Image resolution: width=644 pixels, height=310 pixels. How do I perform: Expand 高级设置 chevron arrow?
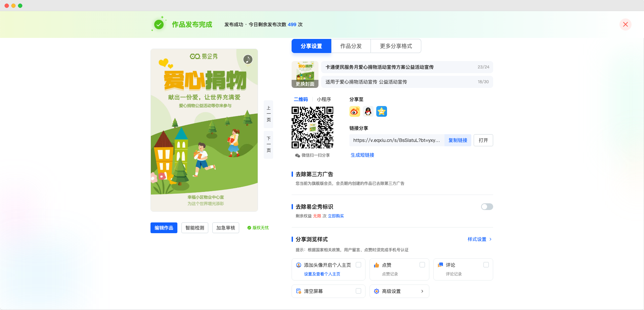coord(422,291)
